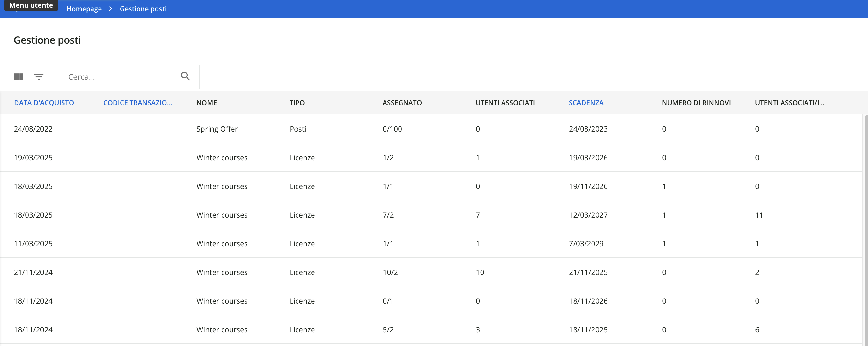
Task: Click expiry date 24/08/2023
Action: point(588,129)
